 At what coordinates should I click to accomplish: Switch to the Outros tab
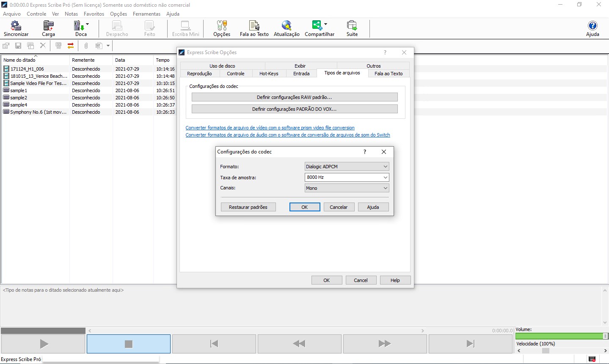[x=374, y=66]
